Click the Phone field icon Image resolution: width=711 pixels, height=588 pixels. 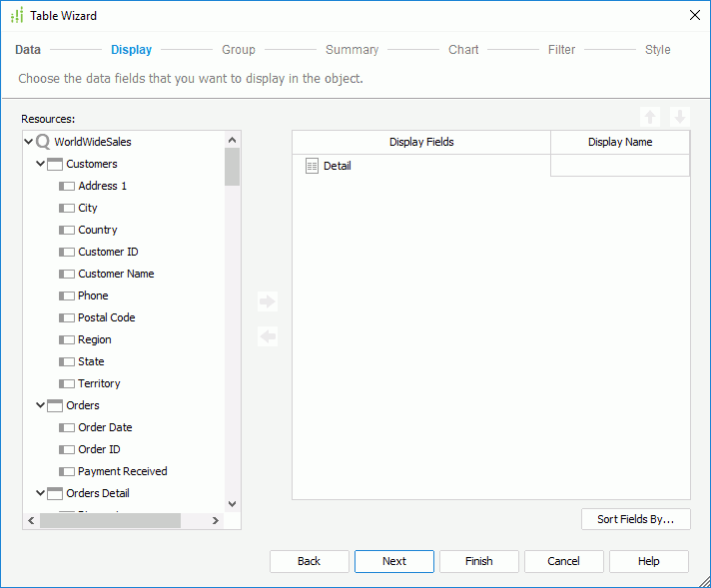tap(67, 295)
